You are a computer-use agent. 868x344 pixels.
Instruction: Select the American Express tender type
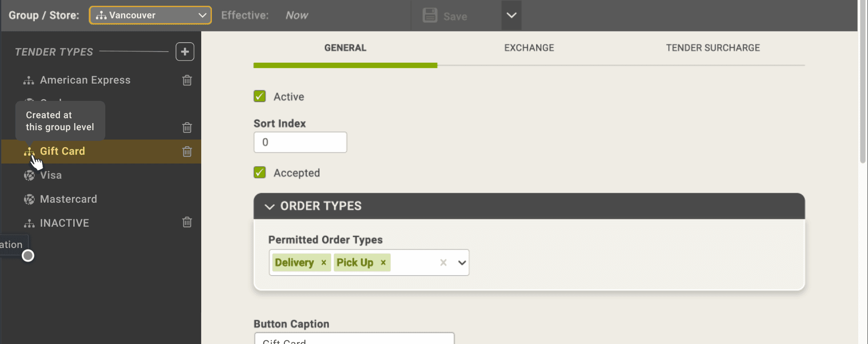pyautogui.click(x=85, y=80)
